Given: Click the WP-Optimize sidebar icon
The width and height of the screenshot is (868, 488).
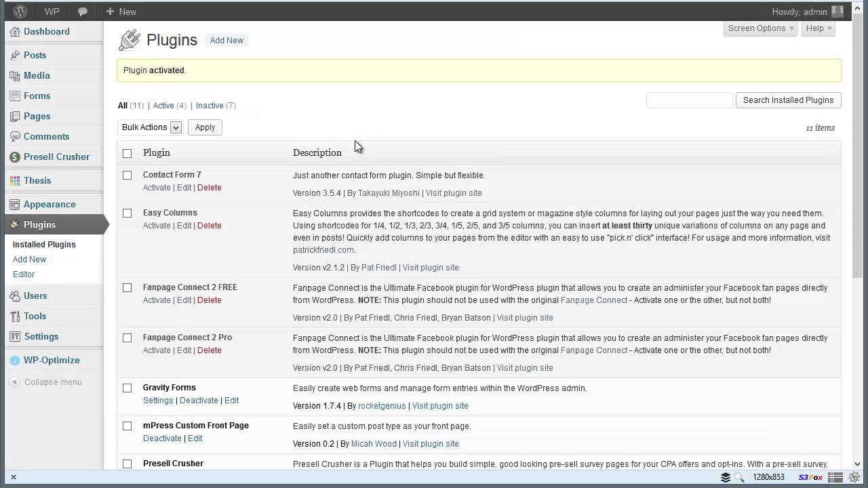Looking at the screenshot, I should [x=15, y=361].
